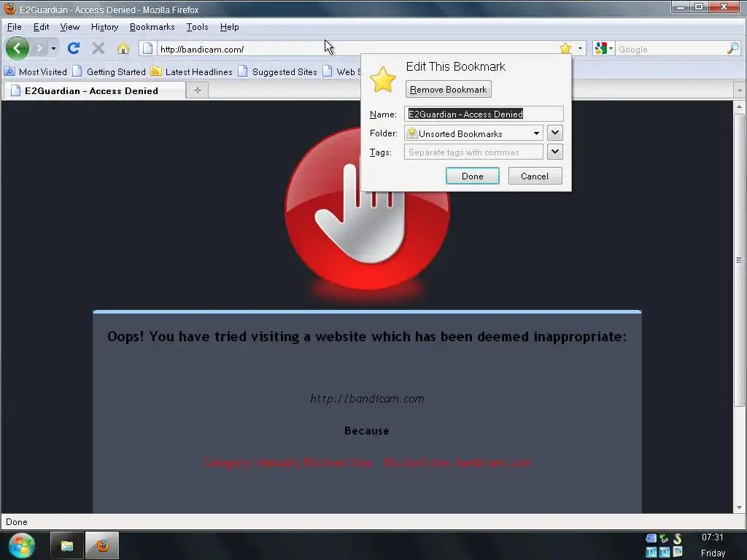The height and width of the screenshot is (560, 747).
Task: Open the View menu
Action: 69,27
